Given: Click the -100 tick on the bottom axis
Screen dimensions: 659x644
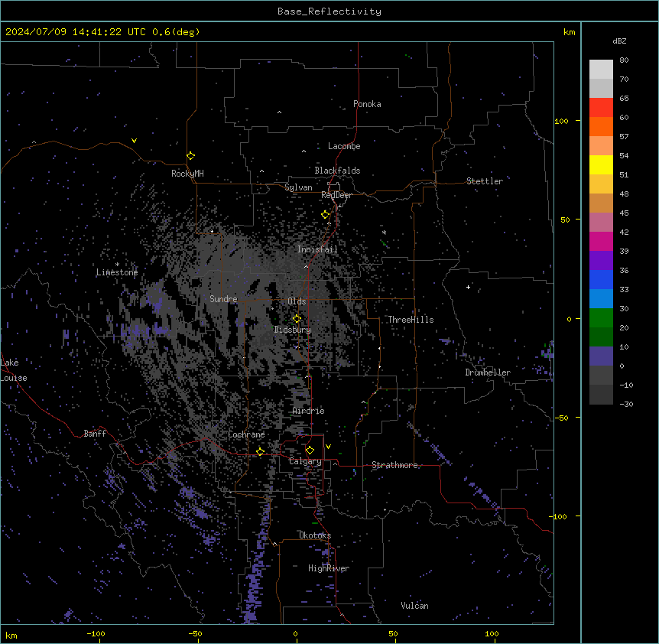Looking at the screenshot, I should click(x=96, y=633).
